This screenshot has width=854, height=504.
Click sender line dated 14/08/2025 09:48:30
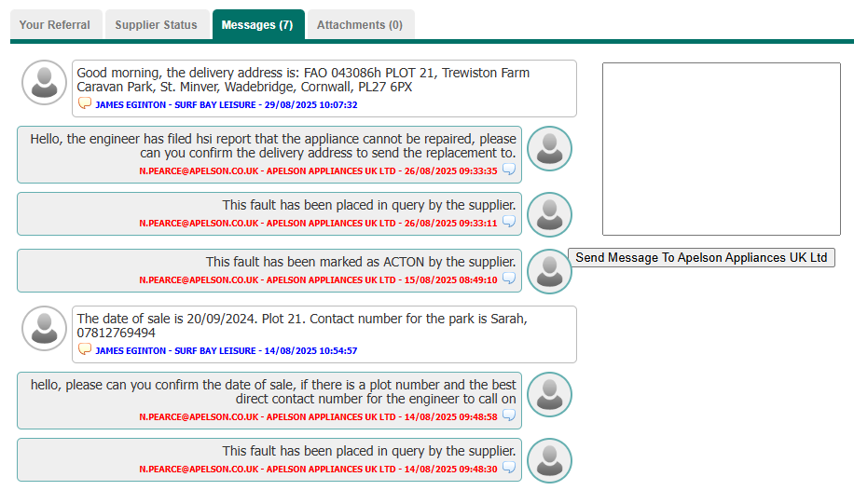pos(318,470)
